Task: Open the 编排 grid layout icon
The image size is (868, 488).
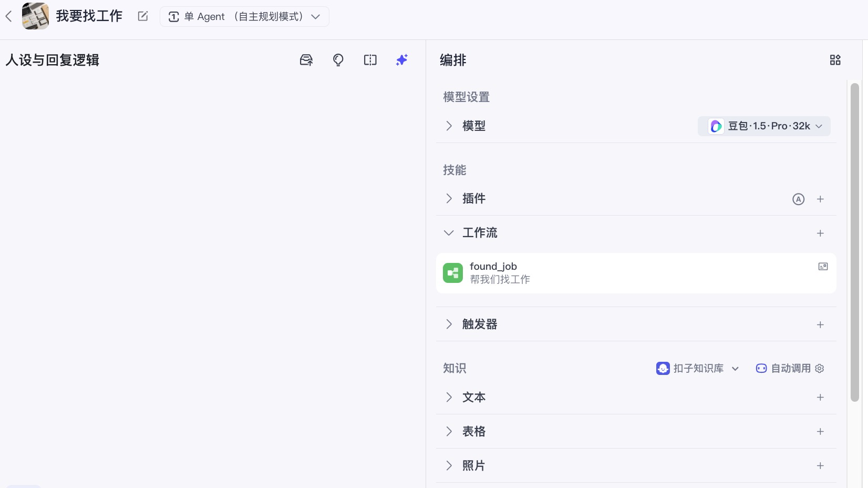Action: coord(835,60)
